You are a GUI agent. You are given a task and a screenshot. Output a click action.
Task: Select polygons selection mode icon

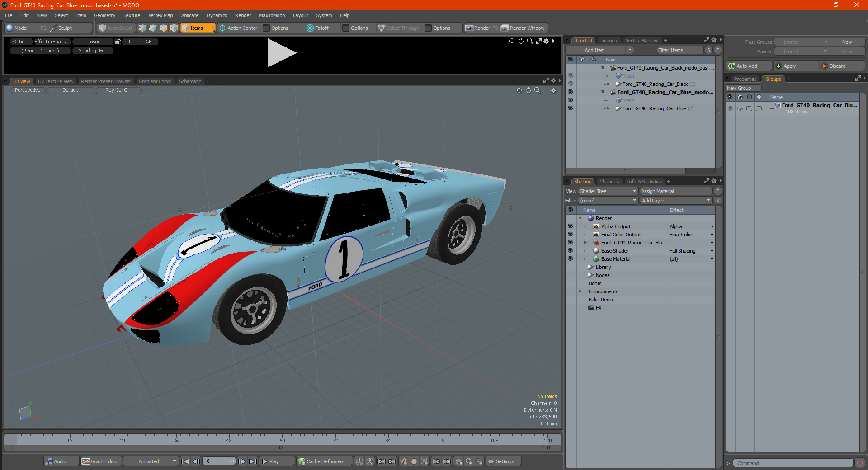(163, 28)
